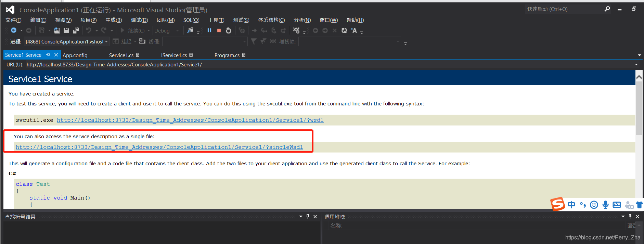Expand the document tabs overflow dropdown
The width and height of the screenshot is (644, 244).
[x=639, y=55]
